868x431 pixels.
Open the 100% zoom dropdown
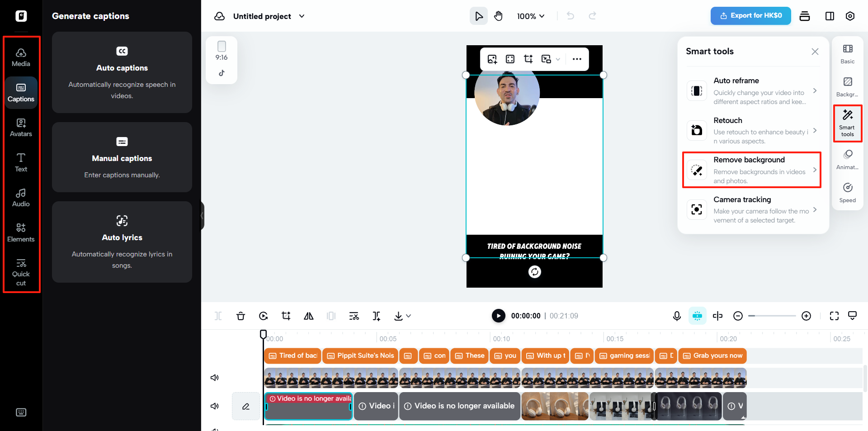tap(531, 16)
